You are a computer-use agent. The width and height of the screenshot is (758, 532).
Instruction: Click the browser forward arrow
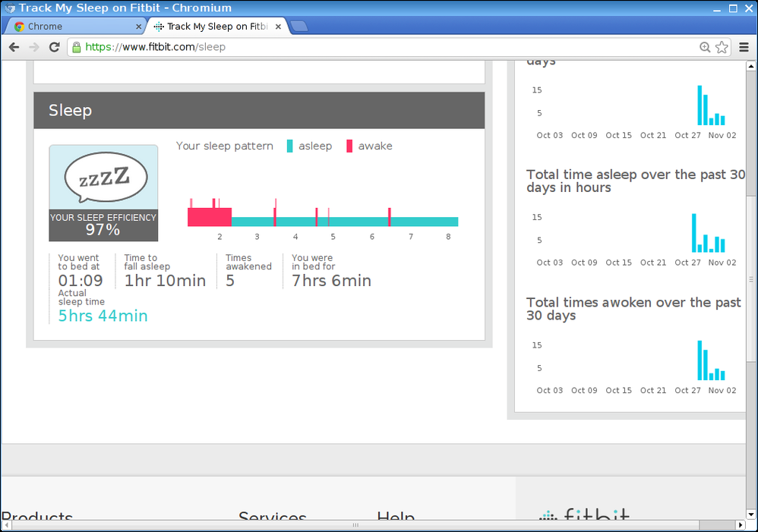[34, 47]
